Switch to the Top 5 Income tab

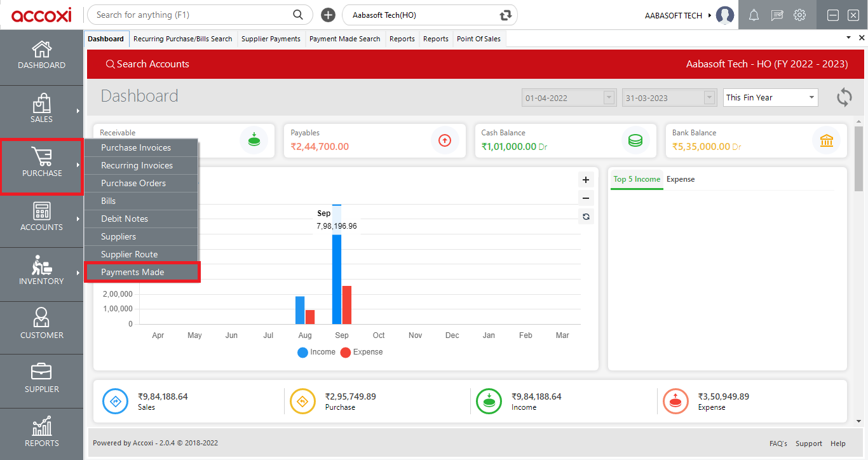[x=637, y=179]
